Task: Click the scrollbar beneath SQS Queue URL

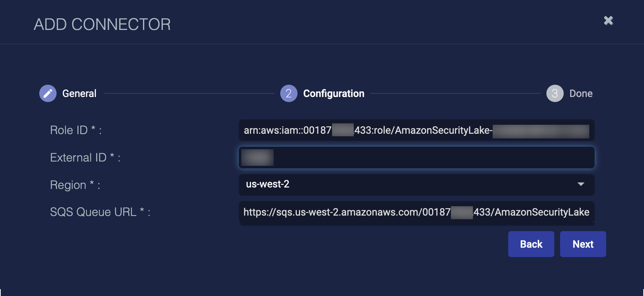Action: click(x=416, y=224)
